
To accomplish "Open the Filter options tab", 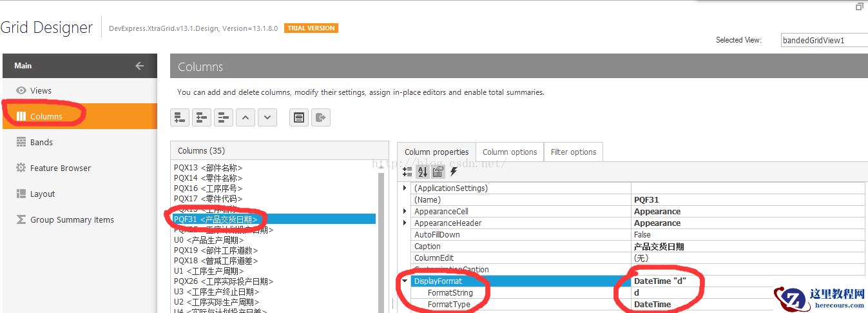I will (573, 152).
